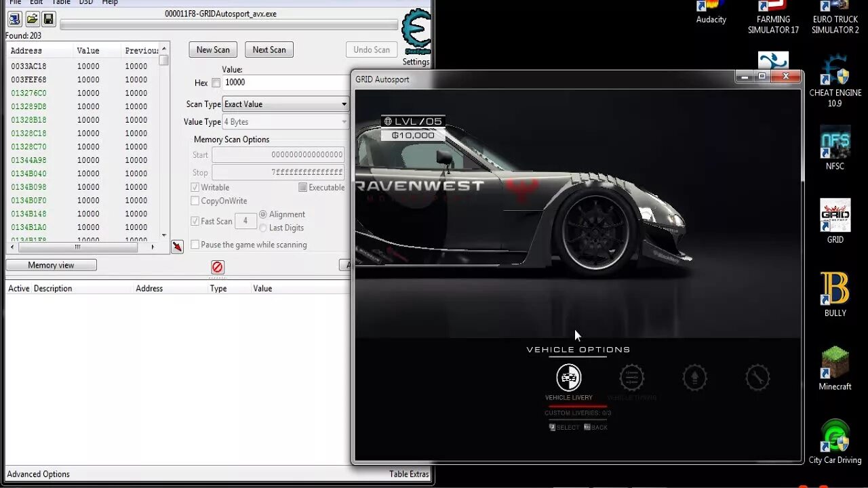Click the open file folder icon

point(32,19)
